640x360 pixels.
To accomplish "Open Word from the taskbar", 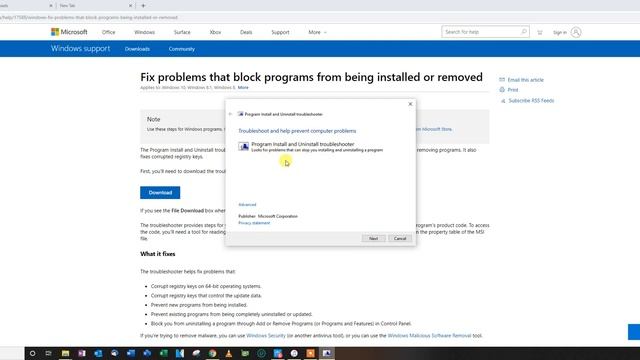I will coord(131,353).
